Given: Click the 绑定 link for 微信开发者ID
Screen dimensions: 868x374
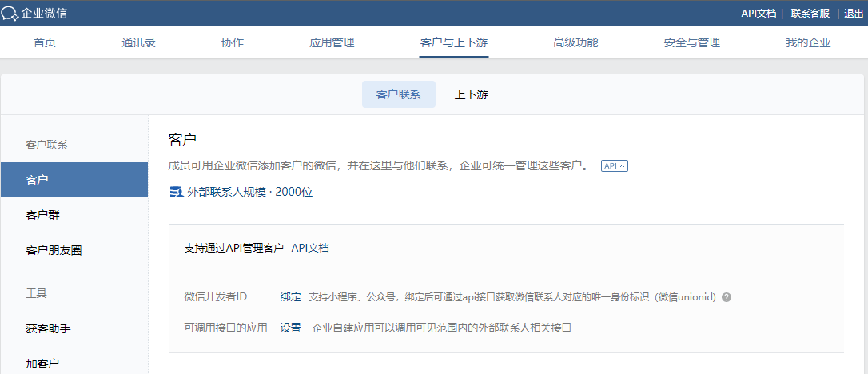Looking at the screenshot, I should [290, 297].
